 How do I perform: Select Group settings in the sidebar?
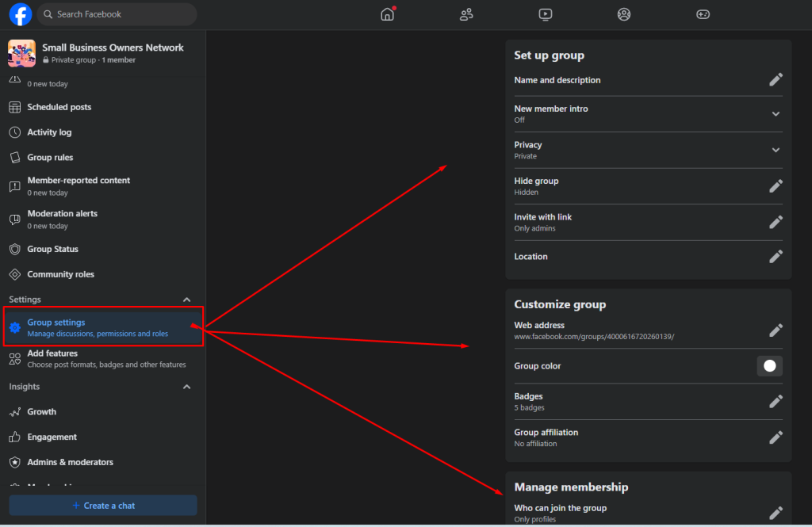click(x=56, y=322)
